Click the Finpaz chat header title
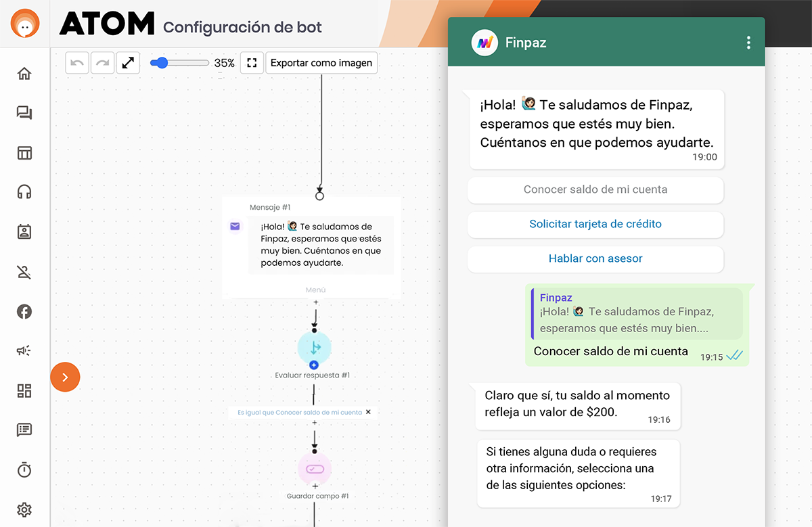Viewport: 812px width, 527px height. [x=526, y=43]
